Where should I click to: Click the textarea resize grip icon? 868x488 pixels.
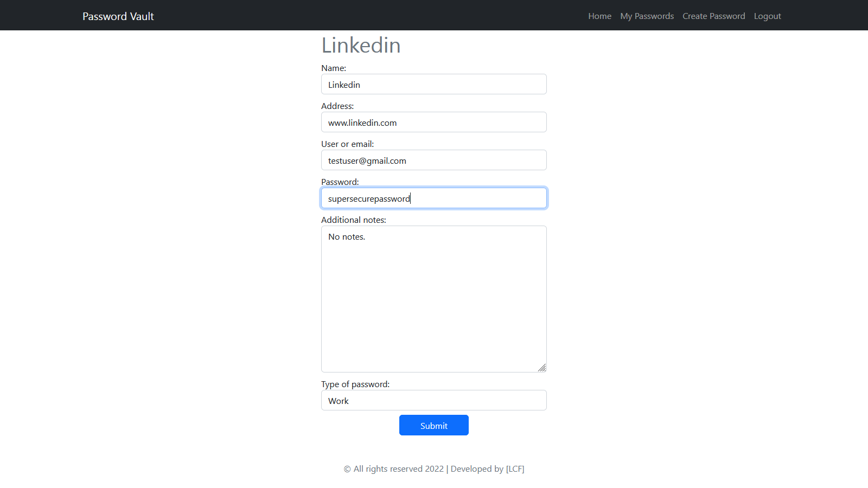tap(542, 368)
